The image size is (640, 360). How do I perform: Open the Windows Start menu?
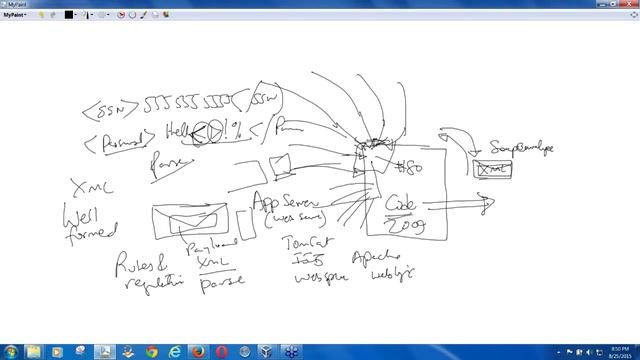(11, 352)
